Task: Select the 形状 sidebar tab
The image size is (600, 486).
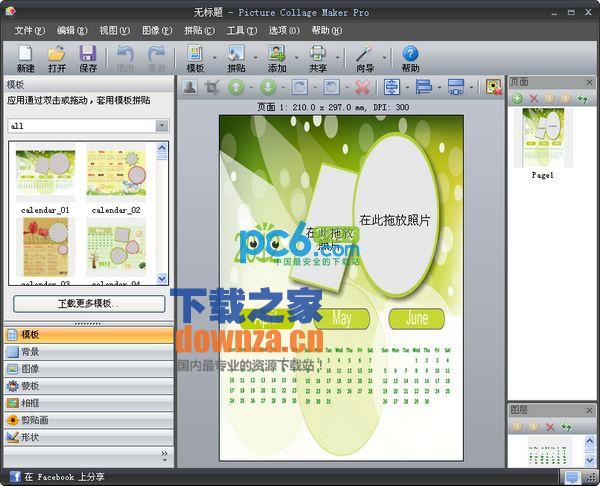Action: (89, 437)
